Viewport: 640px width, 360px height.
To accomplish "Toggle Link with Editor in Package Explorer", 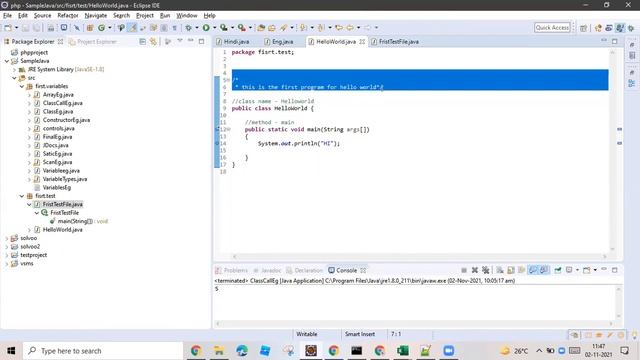I will 153,41.
